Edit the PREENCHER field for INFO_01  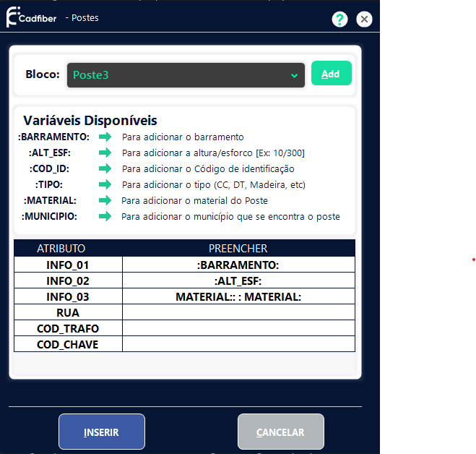point(238,265)
